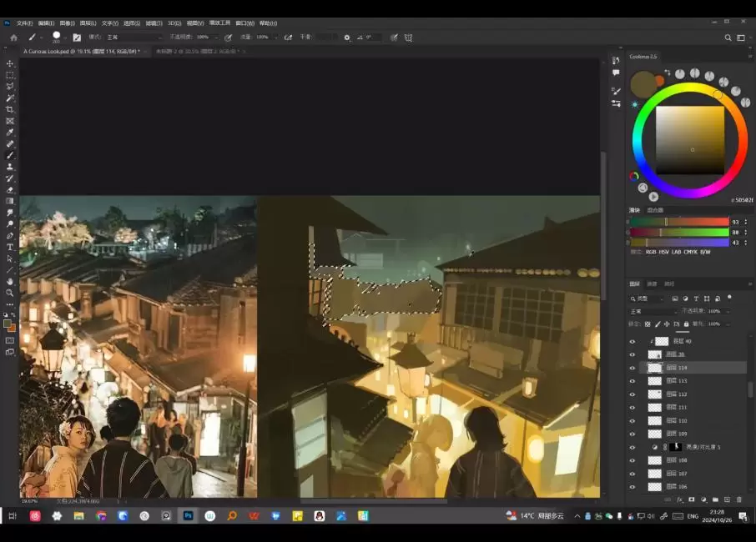Screen dimensions: 756x542
Task: Hide layer 图层 114
Action: (x=633, y=368)
